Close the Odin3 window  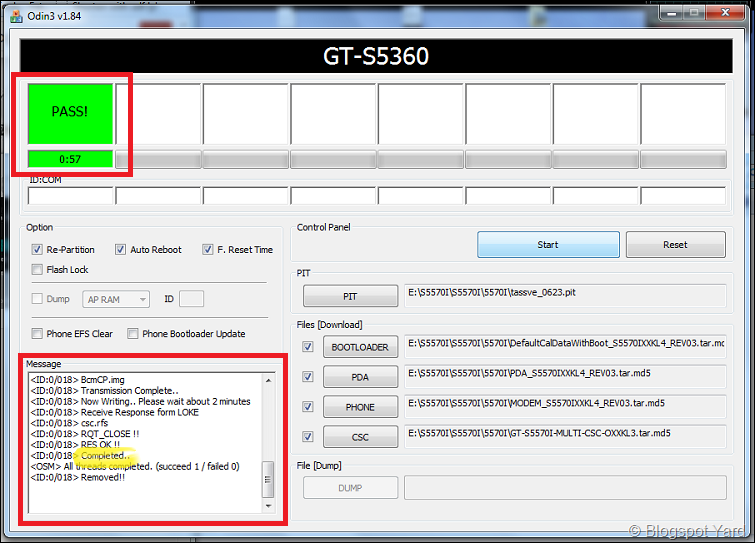[726, 13]
